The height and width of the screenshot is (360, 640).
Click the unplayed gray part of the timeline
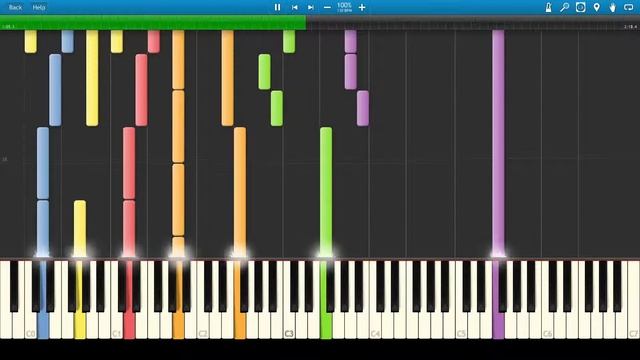pyautogui.click(x=473, y=22)
